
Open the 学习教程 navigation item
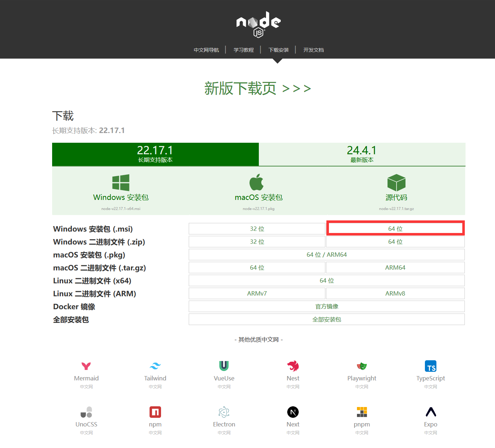click(243, 50)
